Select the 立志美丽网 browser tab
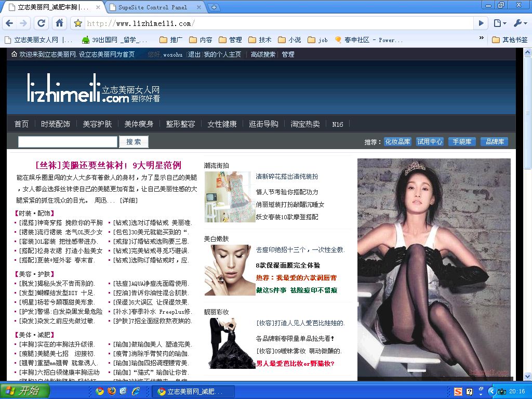Screen dimensions: 532x399 [52, 7]
